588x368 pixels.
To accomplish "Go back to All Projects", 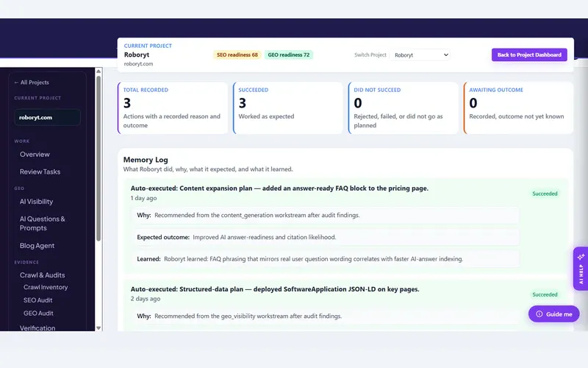I will [32, 82].
